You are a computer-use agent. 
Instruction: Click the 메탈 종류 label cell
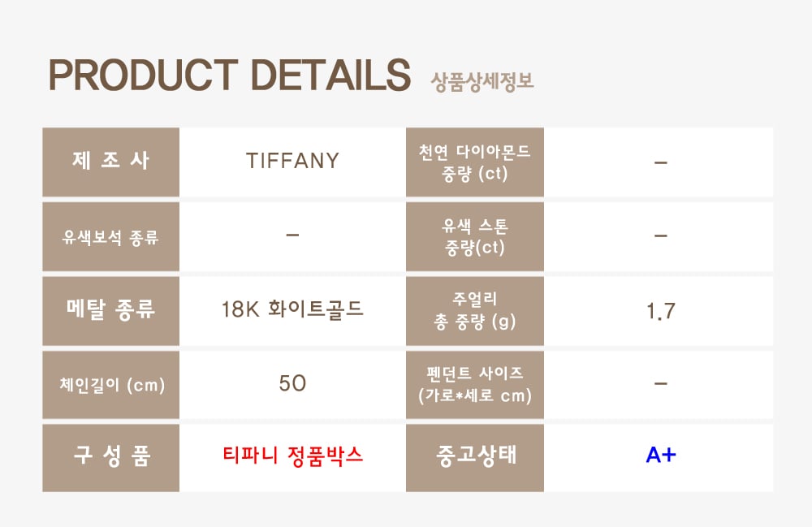[111, 310]
